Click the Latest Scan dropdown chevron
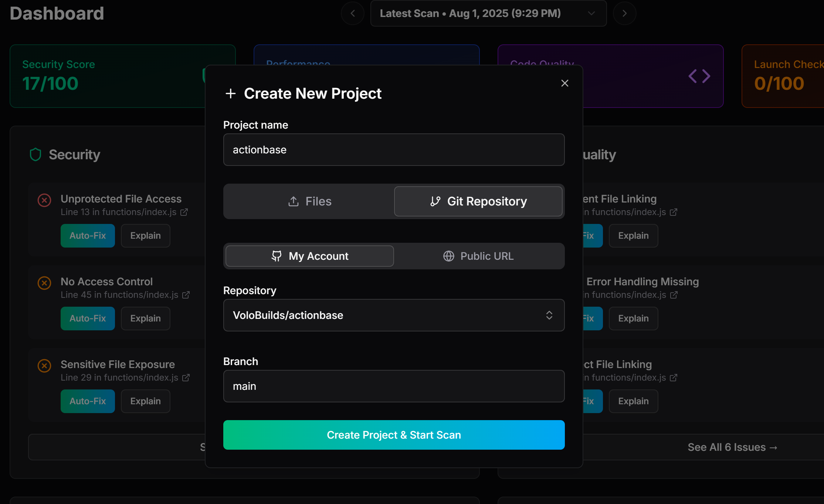Viewport: 824px width, 504px height. 591,13
